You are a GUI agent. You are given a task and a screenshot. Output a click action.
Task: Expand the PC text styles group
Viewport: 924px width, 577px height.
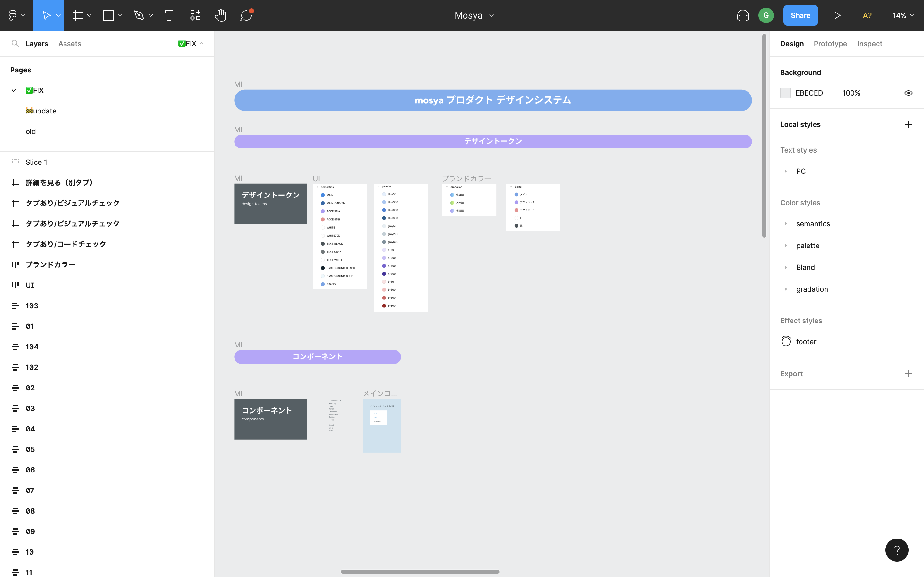point(786,171)
